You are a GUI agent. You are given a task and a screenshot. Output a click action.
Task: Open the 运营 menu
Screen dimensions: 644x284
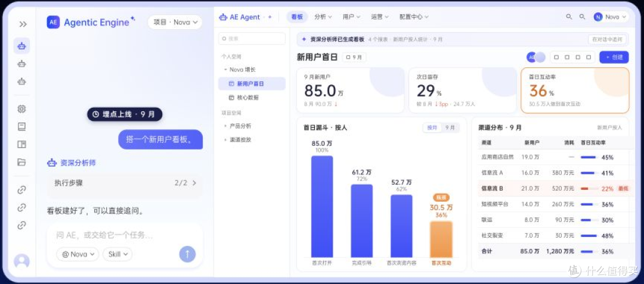[379, 17]
